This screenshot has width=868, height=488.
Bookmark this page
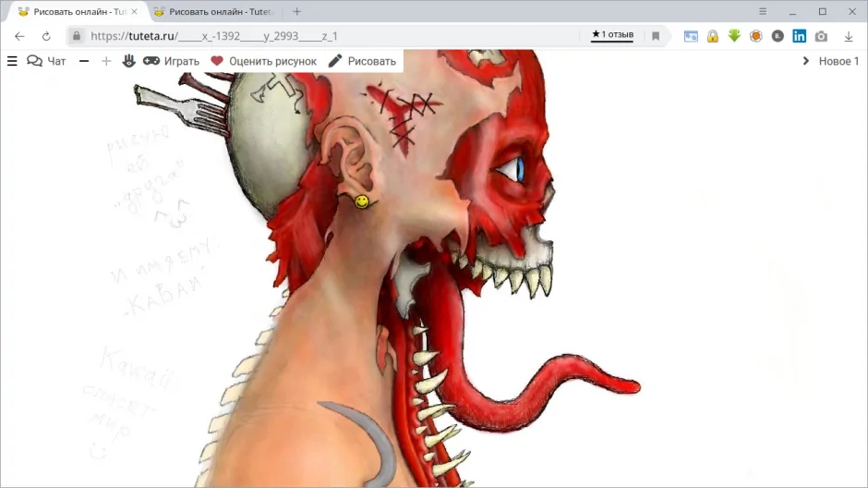pyautogui.click(x=656, y=36)
